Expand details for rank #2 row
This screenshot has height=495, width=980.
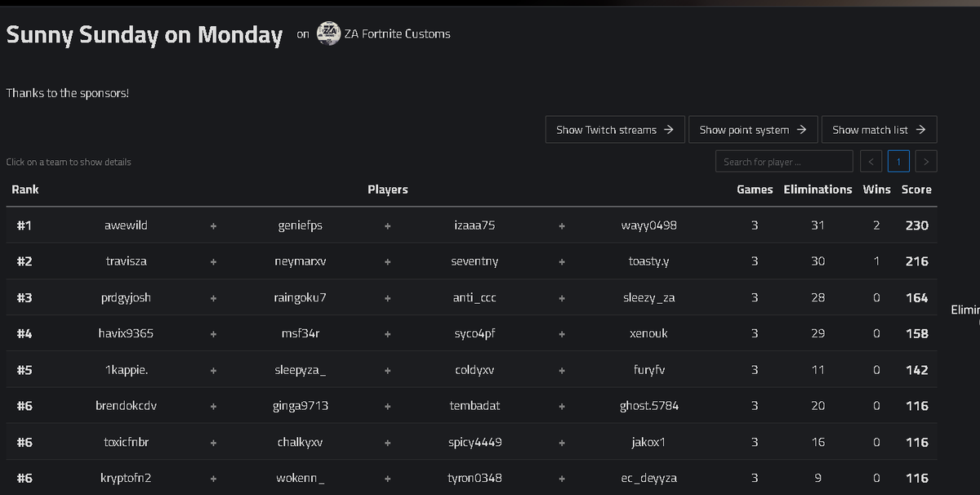(x=471, y=261)
